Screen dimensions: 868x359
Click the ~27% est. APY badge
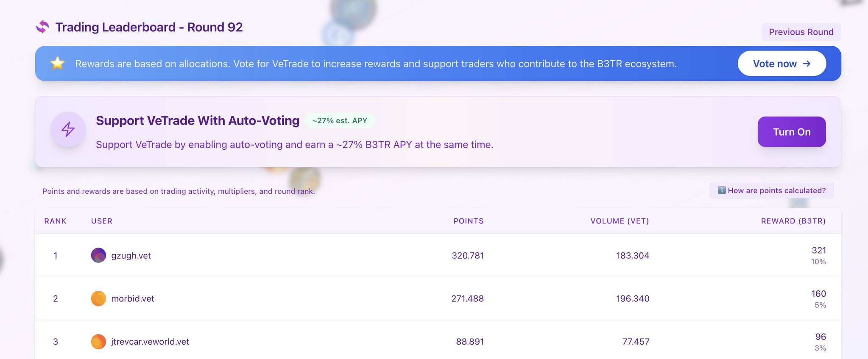(340, 121)
